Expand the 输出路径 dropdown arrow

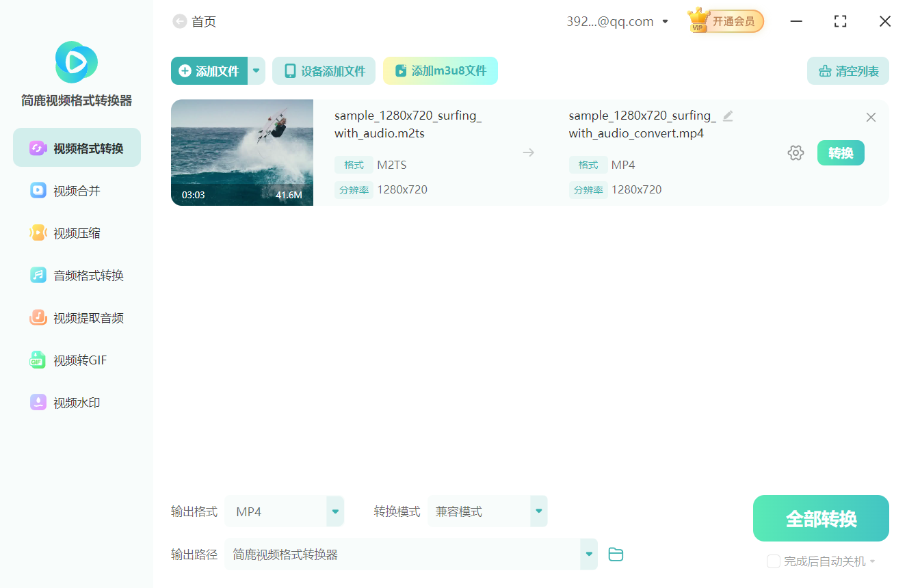click(589, 554)
